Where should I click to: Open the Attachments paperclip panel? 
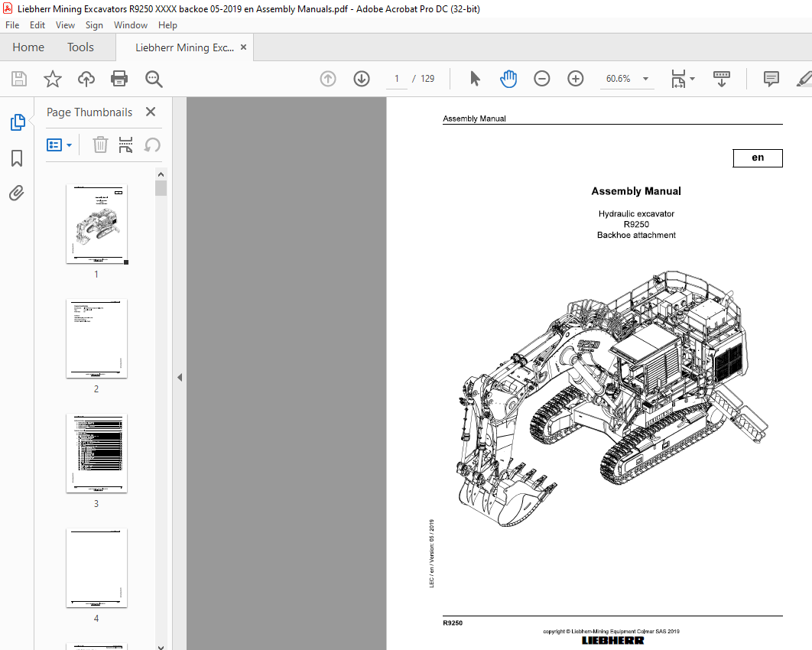tap(17, 193)
